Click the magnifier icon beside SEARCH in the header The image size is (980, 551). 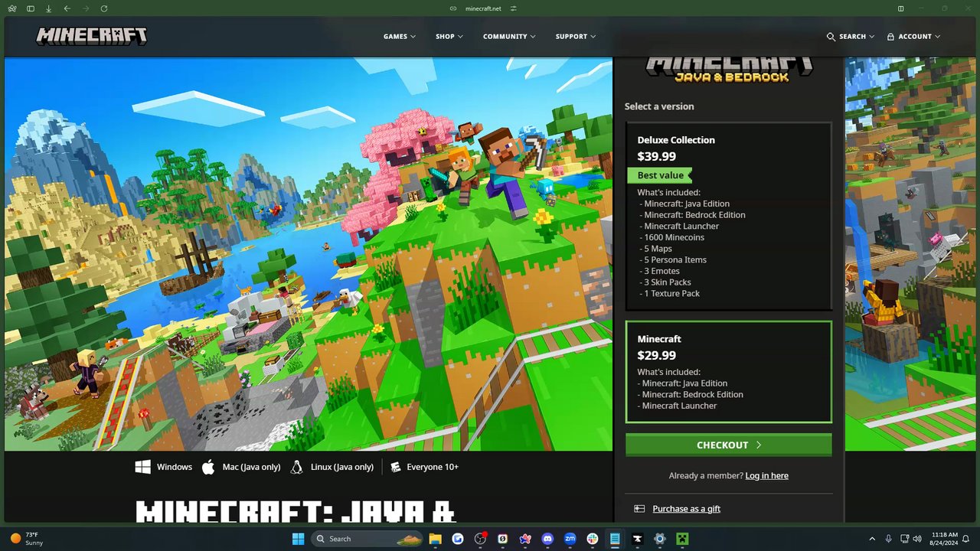pos(831,37)
